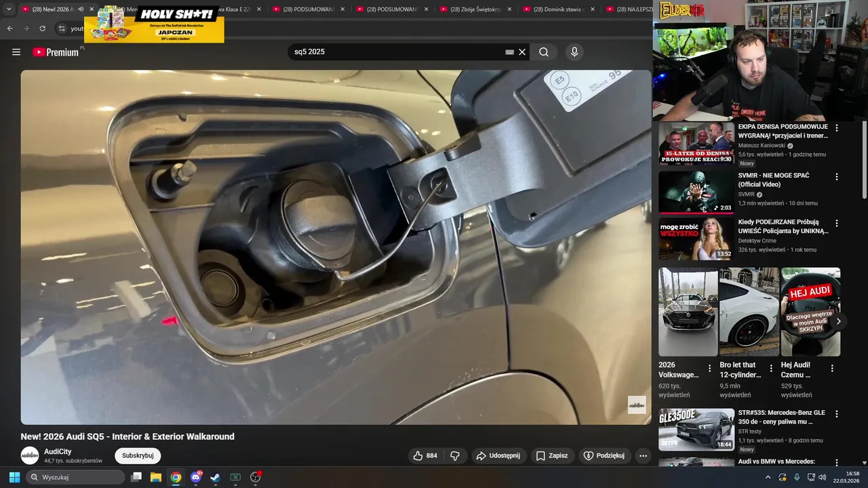The image size is (868, 488).
Task: Open Windows Start menu
Action: pyautogui.click(x=14, y=477)
